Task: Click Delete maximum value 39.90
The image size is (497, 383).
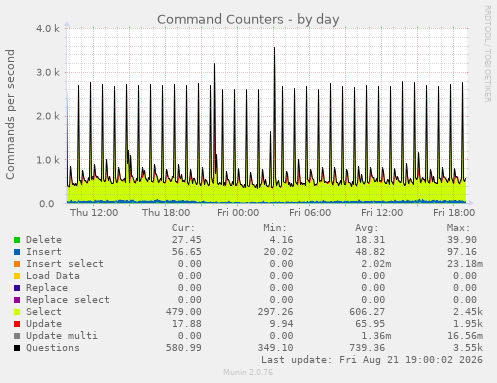Action: tap(462, 240)
